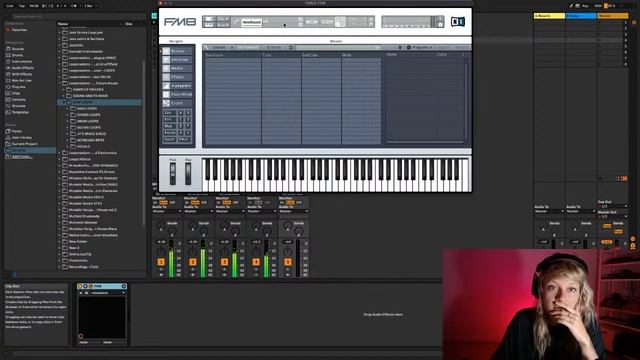Set track 2 Monitor to Auto
The image size is (640, 360).
coord(195,202)
